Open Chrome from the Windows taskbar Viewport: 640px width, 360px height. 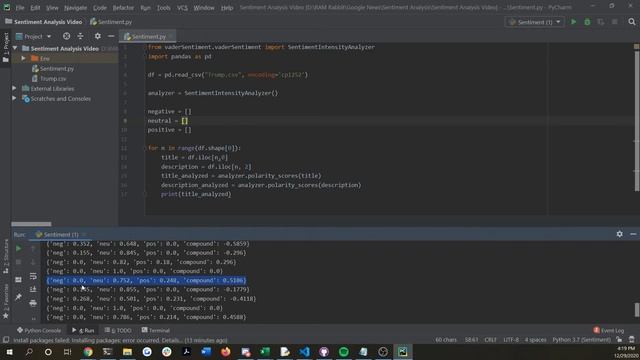[x=88, y=352]
